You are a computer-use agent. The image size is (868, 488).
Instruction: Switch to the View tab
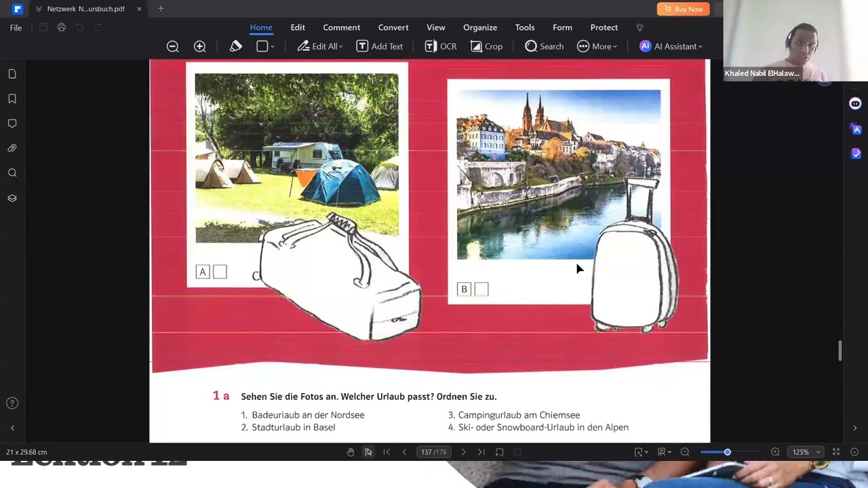tap(436, 27)
